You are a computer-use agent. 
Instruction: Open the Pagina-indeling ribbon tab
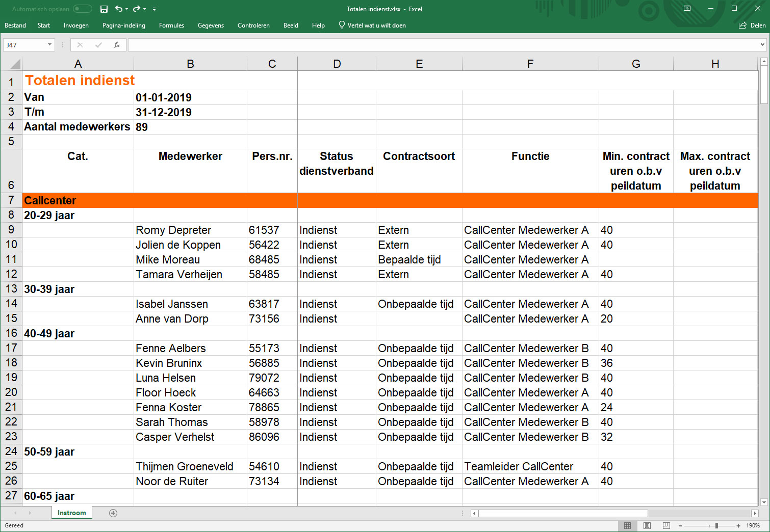tap(124, 25)
